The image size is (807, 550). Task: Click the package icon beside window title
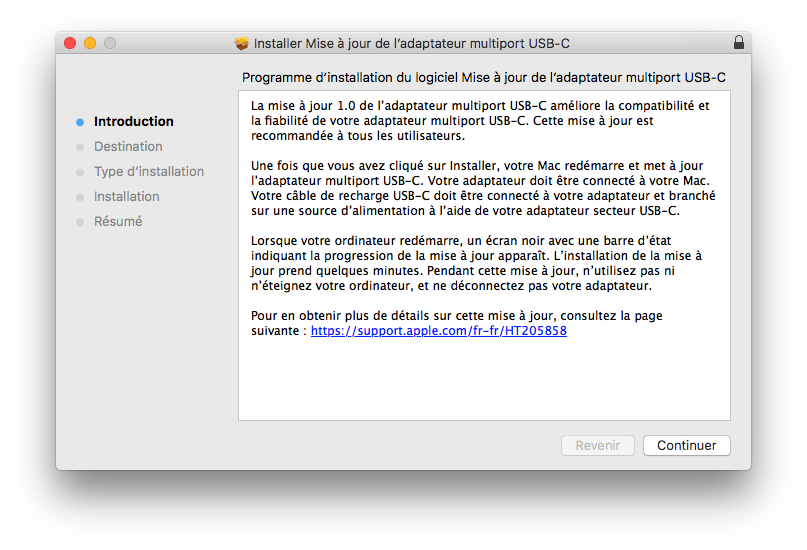coord(241,43)
